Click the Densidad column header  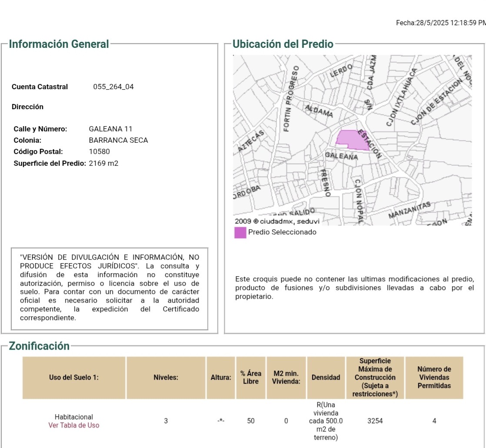pyautogui.click(x=326, y=378)
